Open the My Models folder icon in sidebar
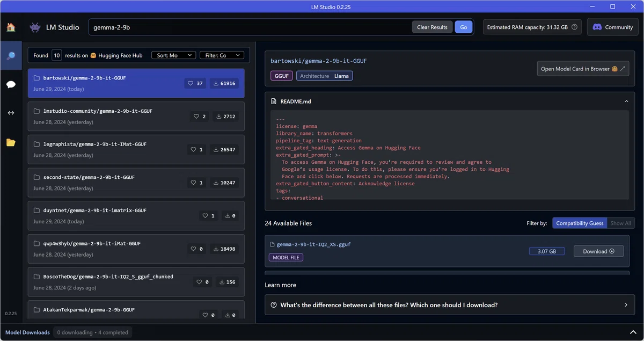Image resolution: width=644 pixels, height=341 pixels. tap(11, 142)
